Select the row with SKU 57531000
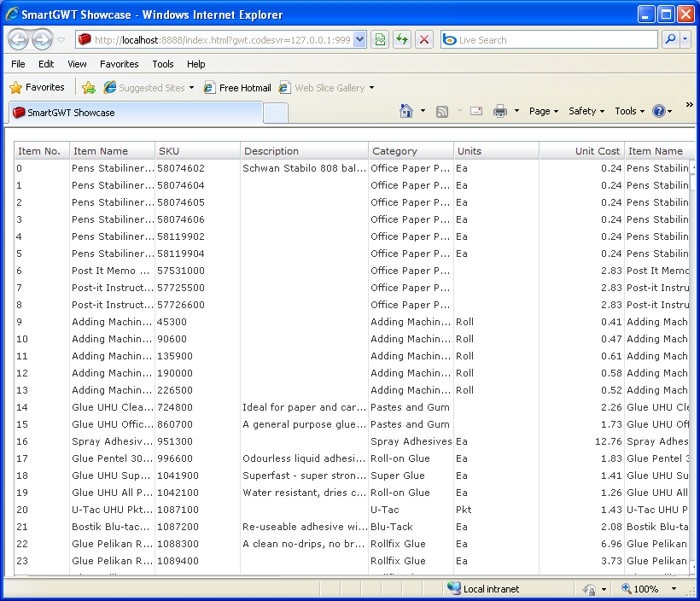This screenshot has width=700, height=601. [x=353, y=271]
